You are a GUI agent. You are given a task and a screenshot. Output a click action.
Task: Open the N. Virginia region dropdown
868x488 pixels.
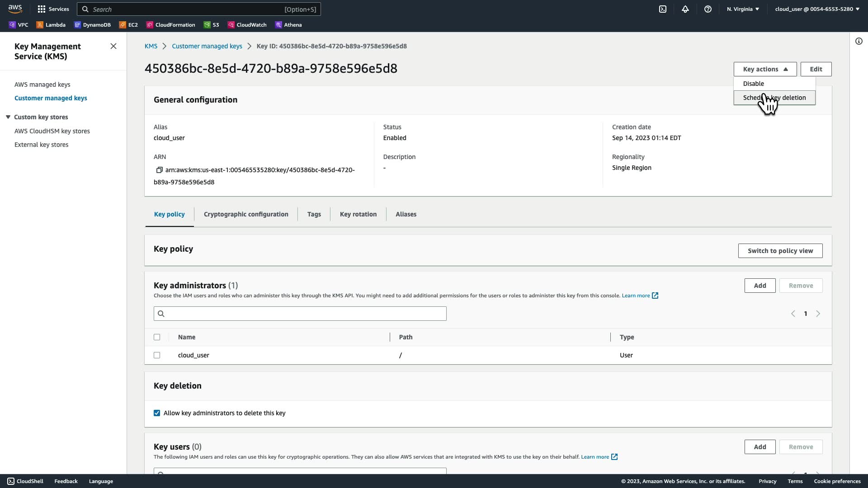(743, 9)
